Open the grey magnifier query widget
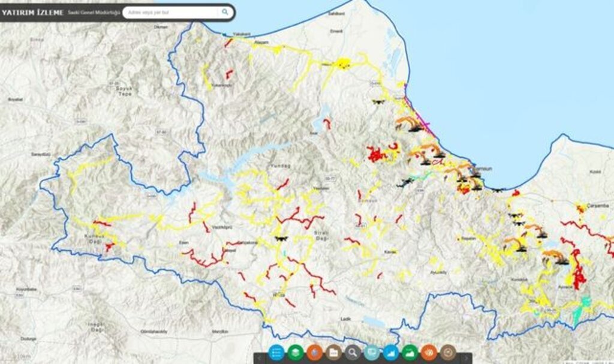This screenshot has height=364, width=614. click(353, 353)
